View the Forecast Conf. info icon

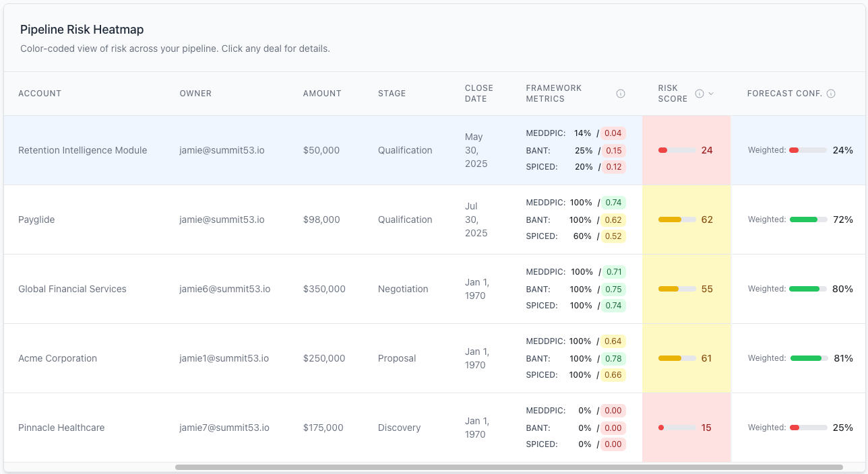click(x=832, y=94)
